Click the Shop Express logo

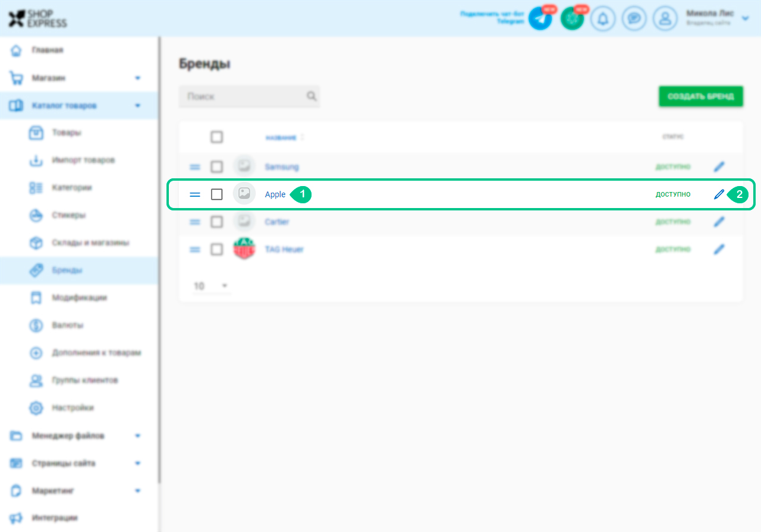pos(37,18)
